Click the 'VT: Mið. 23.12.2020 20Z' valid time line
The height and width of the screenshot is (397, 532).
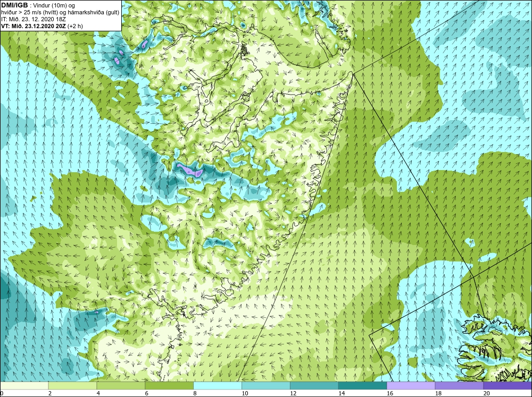click(x=41, y=26)
